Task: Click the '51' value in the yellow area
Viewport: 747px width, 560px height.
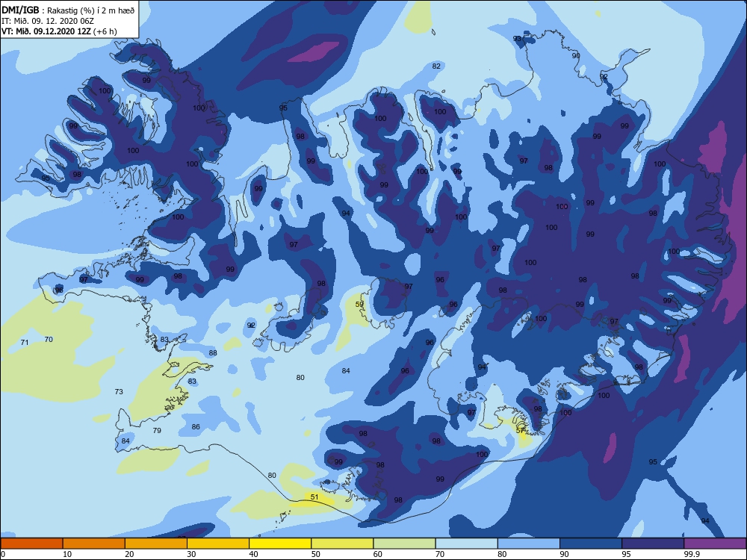Action: coord(314,497)
